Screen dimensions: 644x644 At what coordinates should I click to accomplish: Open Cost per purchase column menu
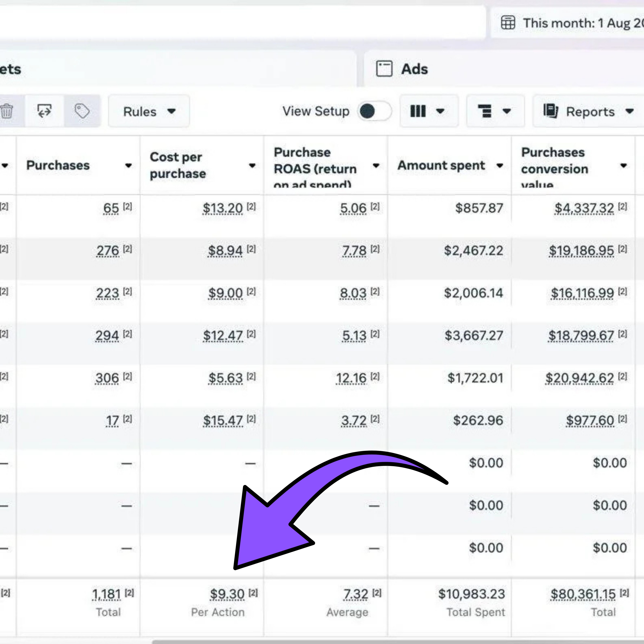pos(252,165)
